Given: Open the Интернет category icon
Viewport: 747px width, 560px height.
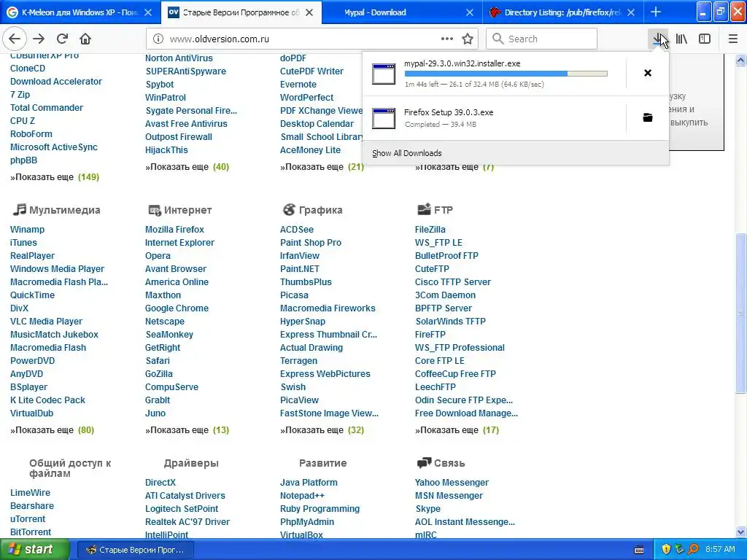Looking at the screenshot, I should [155, 210].
